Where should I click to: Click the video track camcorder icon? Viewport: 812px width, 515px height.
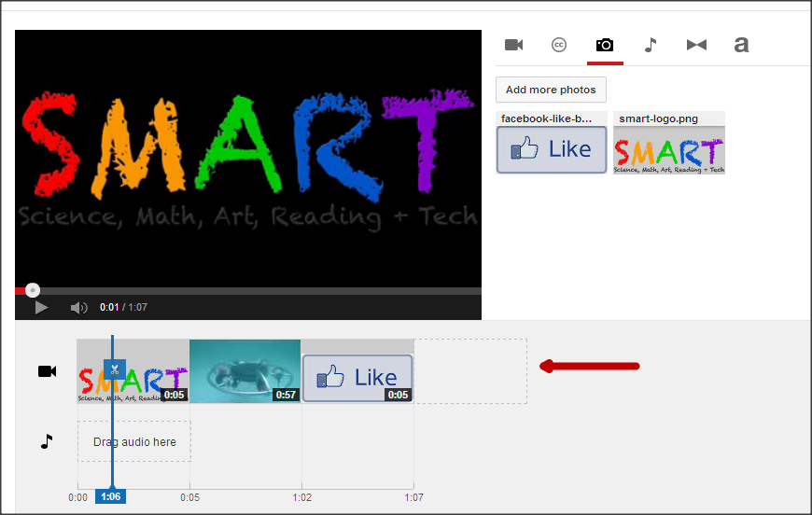47,371
